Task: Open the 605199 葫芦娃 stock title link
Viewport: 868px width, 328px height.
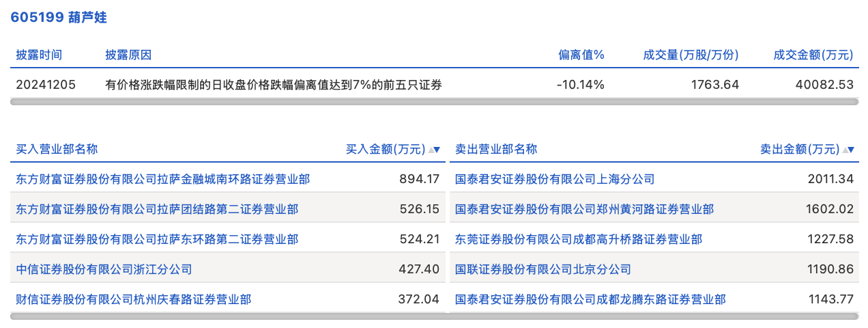Action: (59, 18)
